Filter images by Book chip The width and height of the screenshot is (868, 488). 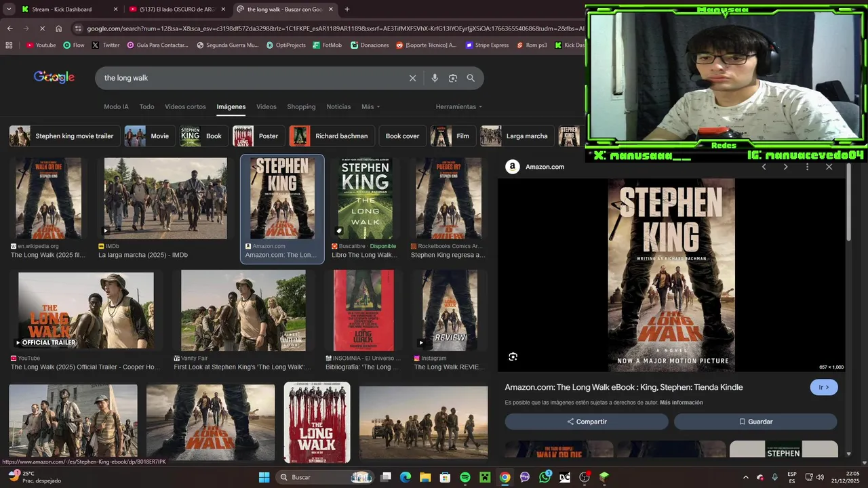tap(204, 136)
